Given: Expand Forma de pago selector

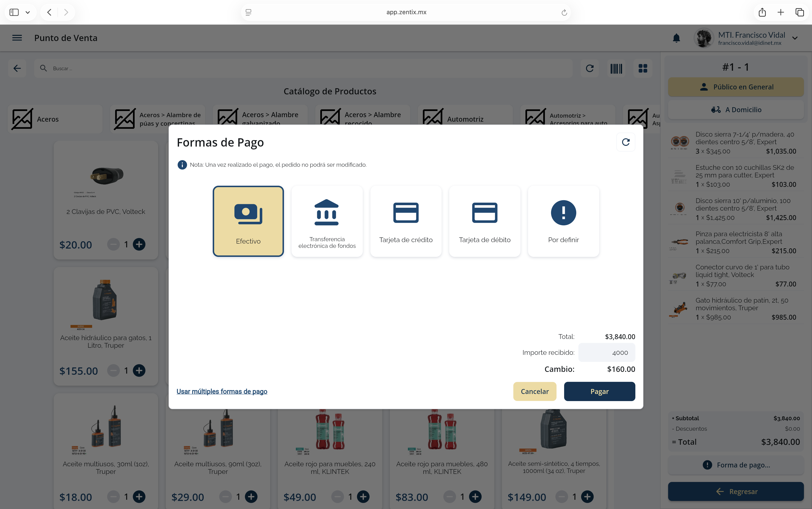Looking at the screenshot, I should click(736, 465).
